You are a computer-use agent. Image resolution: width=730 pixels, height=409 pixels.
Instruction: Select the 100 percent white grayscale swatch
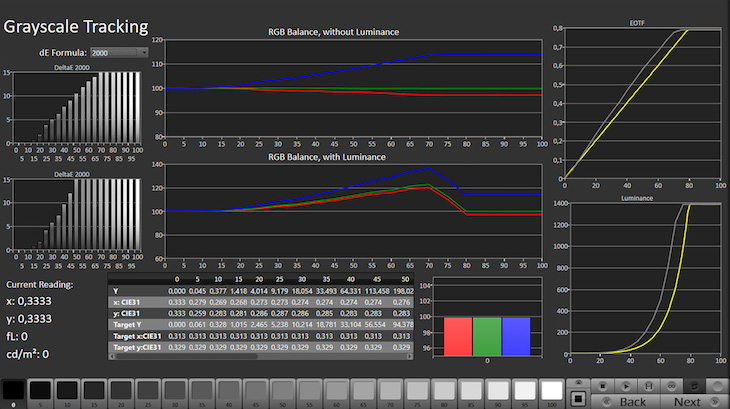pos(551,391)
